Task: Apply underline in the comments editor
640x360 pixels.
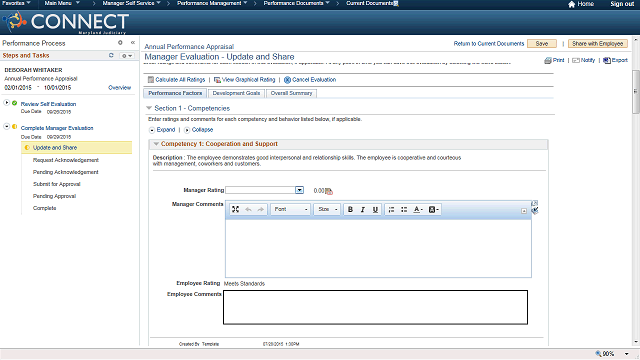Action: 375,209
